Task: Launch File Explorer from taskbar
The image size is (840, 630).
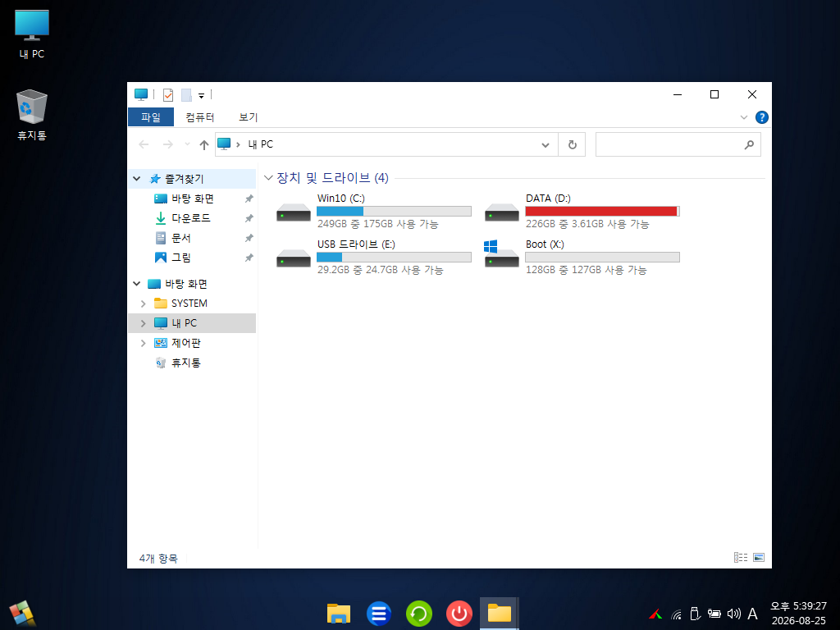Action: pos(339,614)
